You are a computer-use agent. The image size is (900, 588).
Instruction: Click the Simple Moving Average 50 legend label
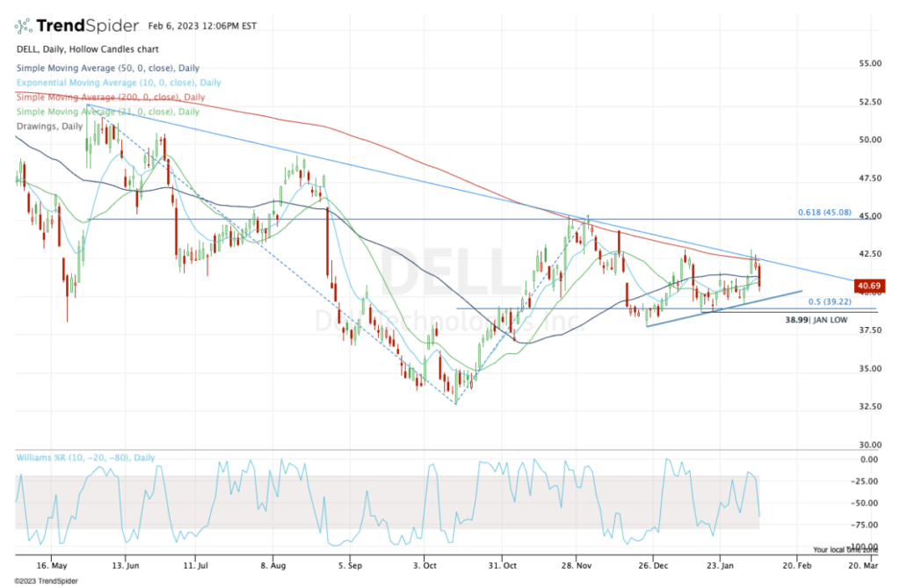tap(108, 68)
